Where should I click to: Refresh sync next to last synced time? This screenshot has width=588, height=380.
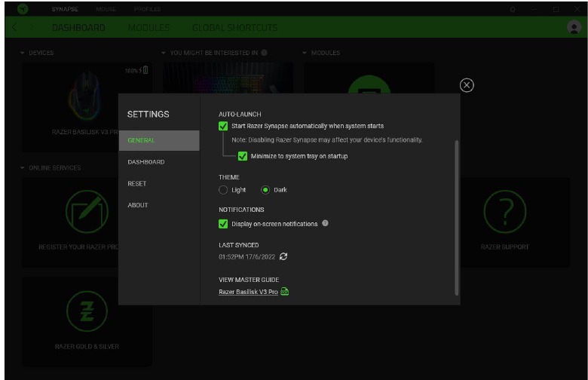[x=283, y=256]
